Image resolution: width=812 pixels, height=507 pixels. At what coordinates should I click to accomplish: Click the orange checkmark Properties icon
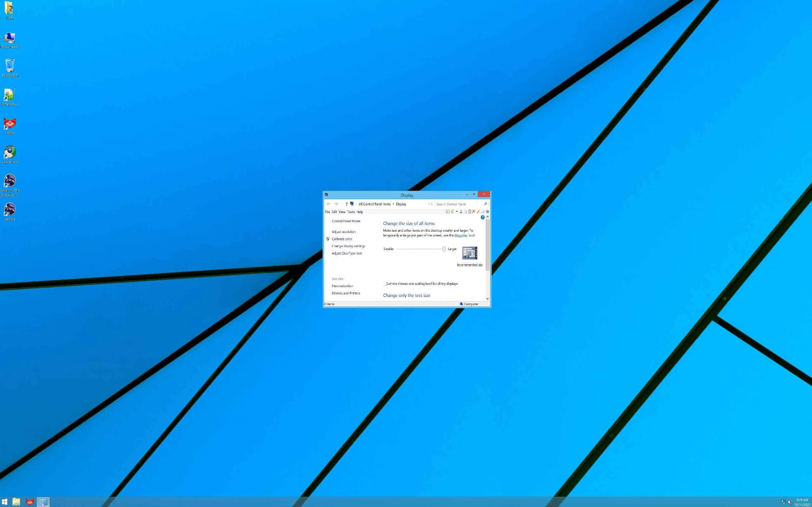click(x=478, y=212)
